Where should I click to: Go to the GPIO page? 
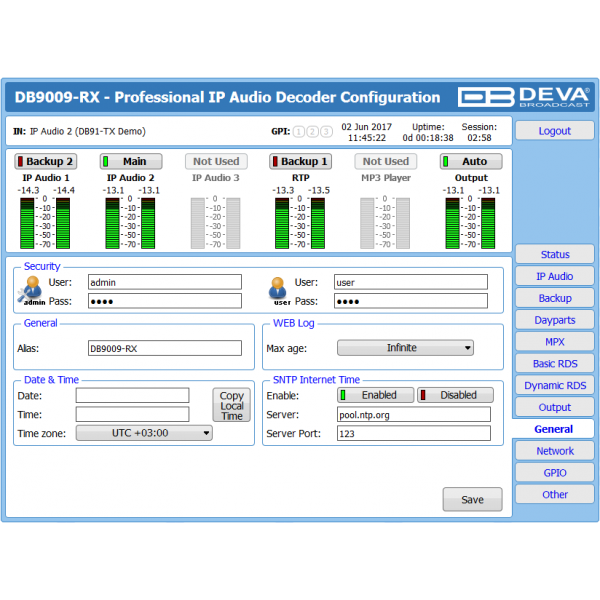(555, 473)
